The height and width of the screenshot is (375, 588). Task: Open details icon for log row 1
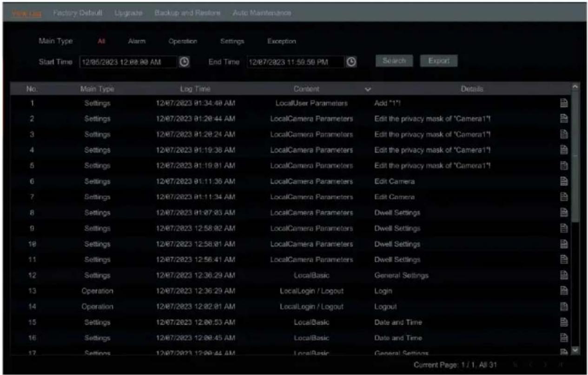coord(564,104)
